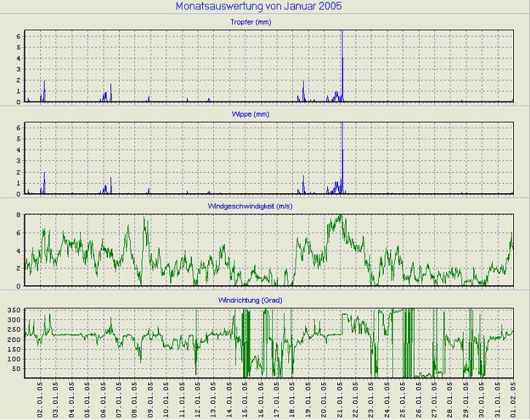Click the 15.01.05 date axis label
The height and width of the screenshot is (420, 530).
coord(245,398)
